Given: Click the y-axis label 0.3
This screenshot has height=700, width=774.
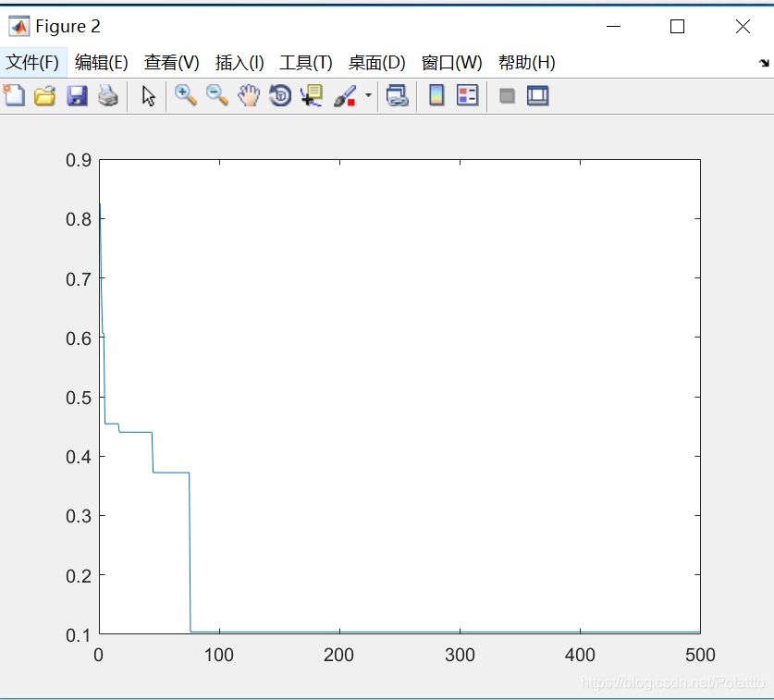Looking at the screenshot, I should (79, 516).
